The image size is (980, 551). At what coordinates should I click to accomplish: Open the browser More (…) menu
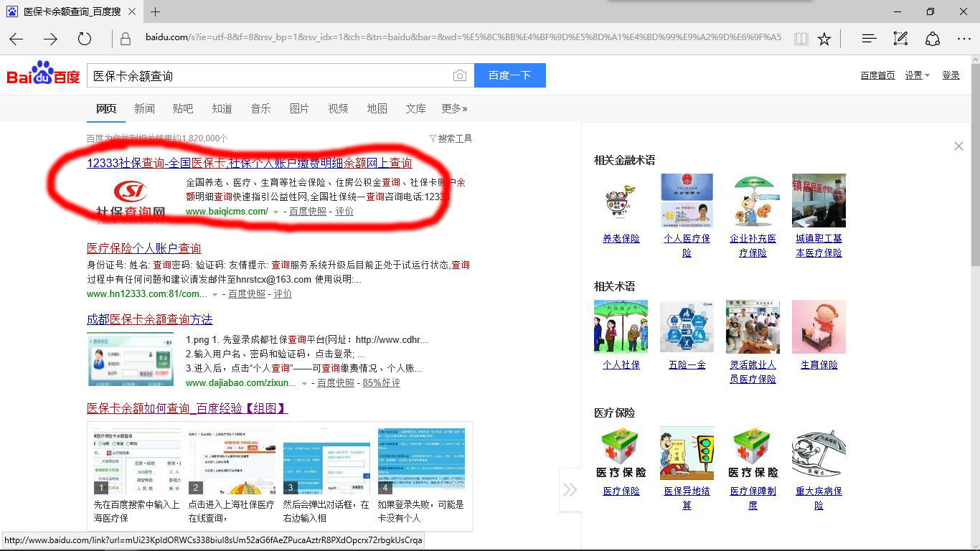pos(964,39)
